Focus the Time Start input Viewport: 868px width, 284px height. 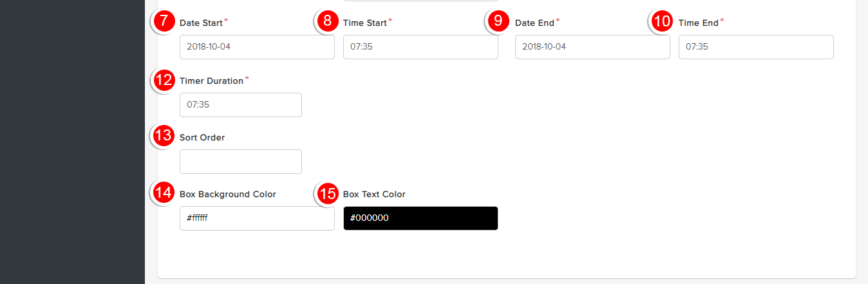(420, 47)
